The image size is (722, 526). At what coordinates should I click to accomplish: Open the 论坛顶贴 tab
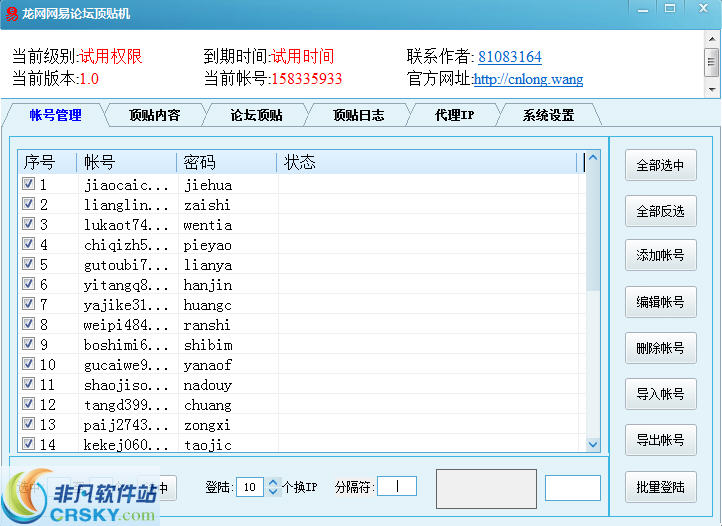point(256,115)
